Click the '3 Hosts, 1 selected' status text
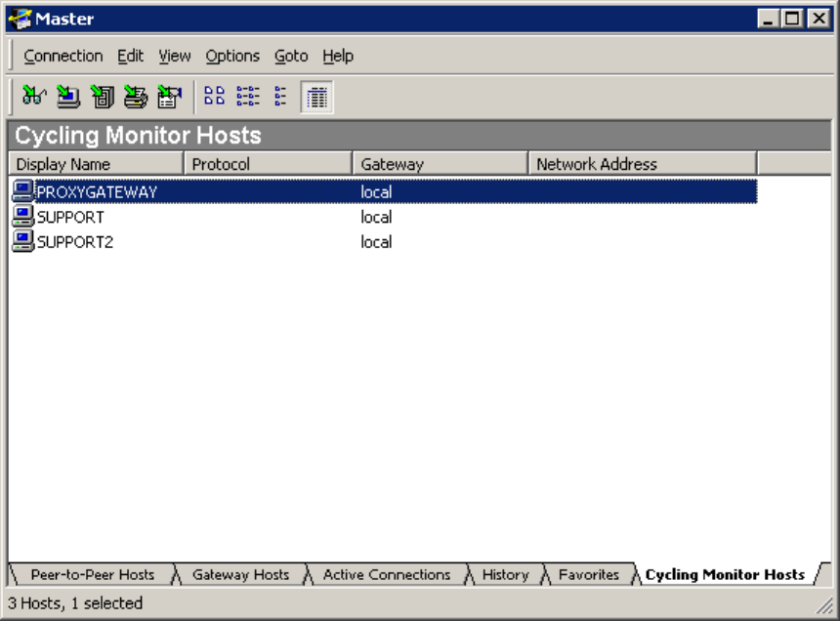 75,603
